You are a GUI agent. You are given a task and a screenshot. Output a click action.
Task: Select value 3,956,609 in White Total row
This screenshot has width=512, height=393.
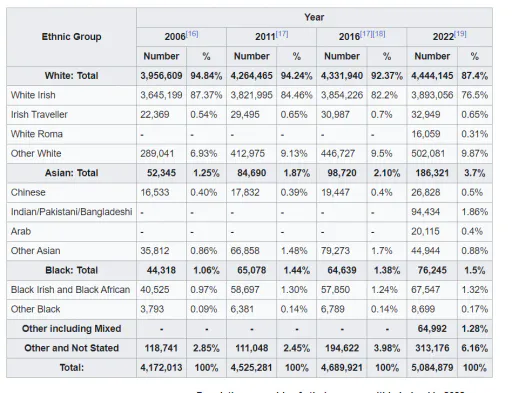point(161,76)
